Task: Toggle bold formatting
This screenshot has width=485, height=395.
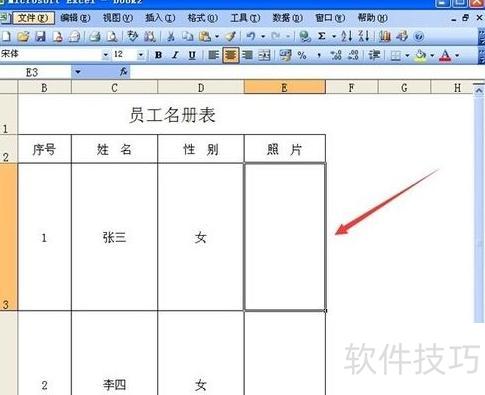Action: (159, 55)
